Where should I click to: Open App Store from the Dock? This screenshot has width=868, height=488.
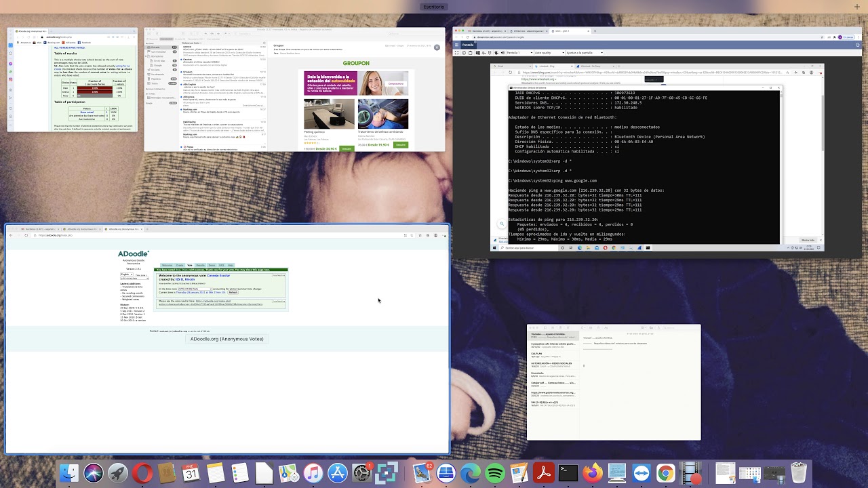[338, 473]
